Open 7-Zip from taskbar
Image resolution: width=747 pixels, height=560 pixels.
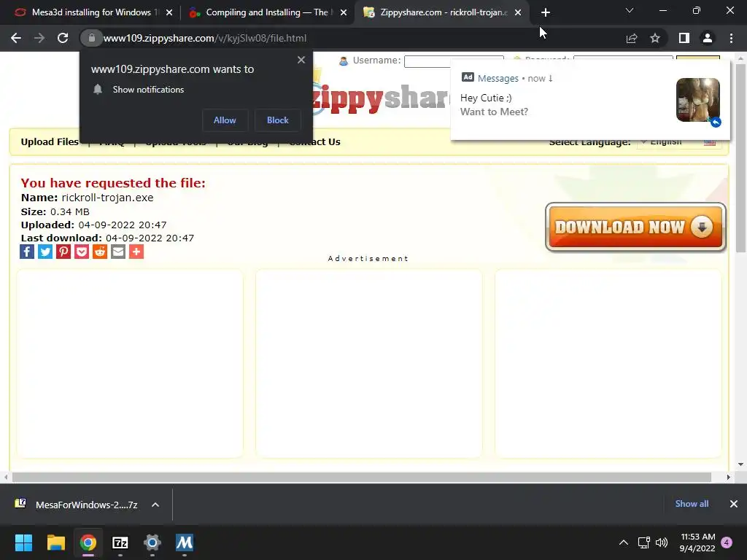click(x=120, y=542)
